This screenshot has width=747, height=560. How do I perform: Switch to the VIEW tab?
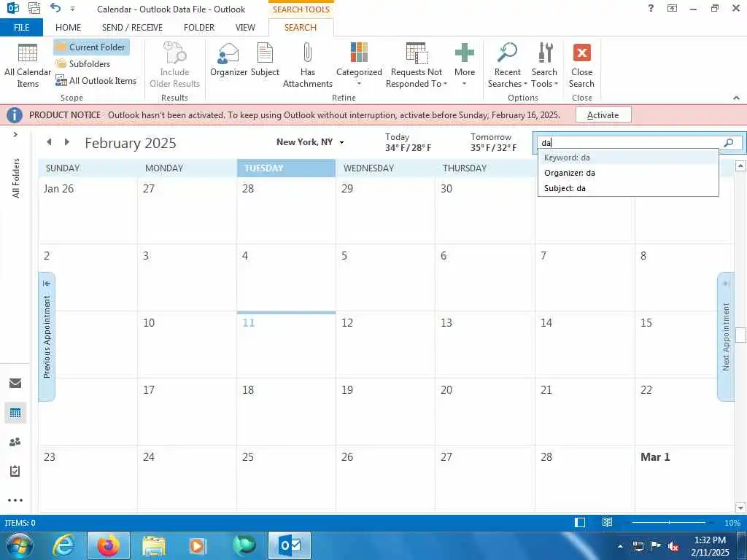[x=245, y=28]
